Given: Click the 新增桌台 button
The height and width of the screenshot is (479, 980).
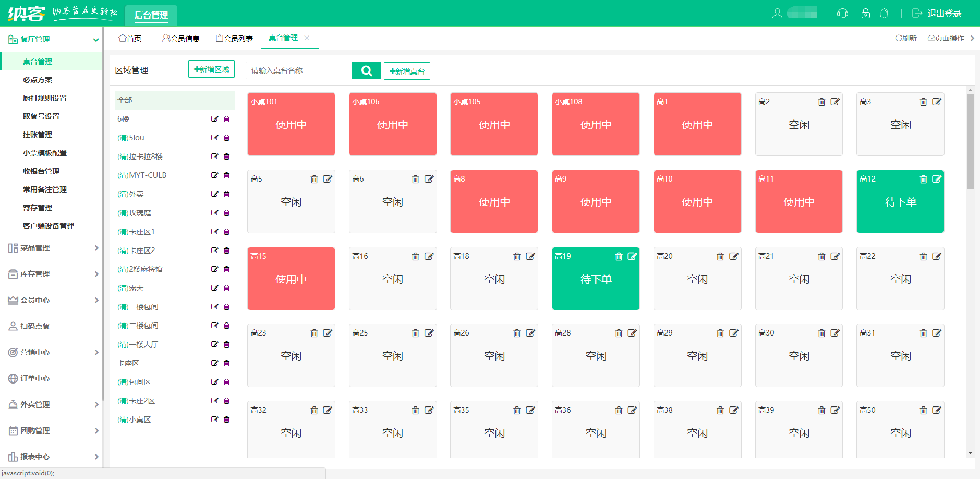Looking at the screenshot, I should (x=407, y=71).
